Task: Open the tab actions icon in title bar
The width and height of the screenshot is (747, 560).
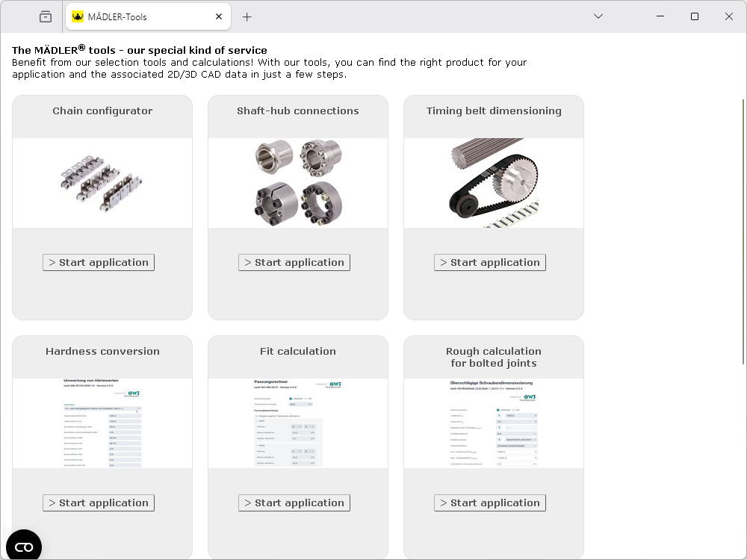Action: click(46, 16)
